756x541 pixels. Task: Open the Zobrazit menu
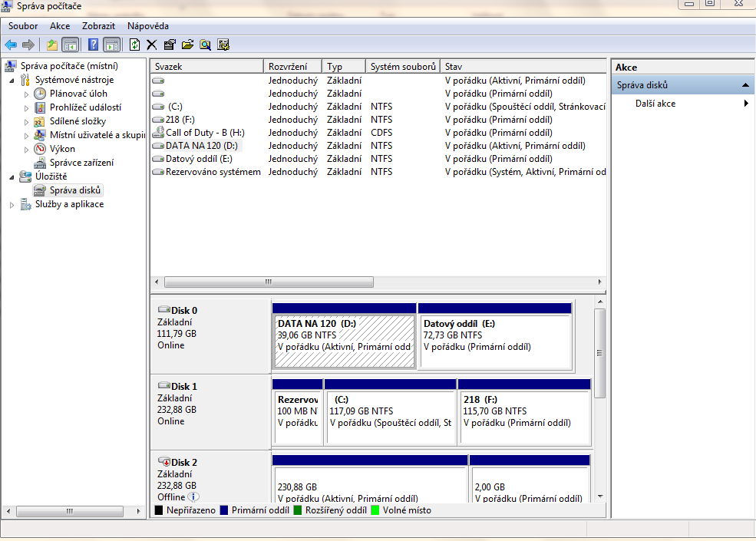tap(98, 26)
